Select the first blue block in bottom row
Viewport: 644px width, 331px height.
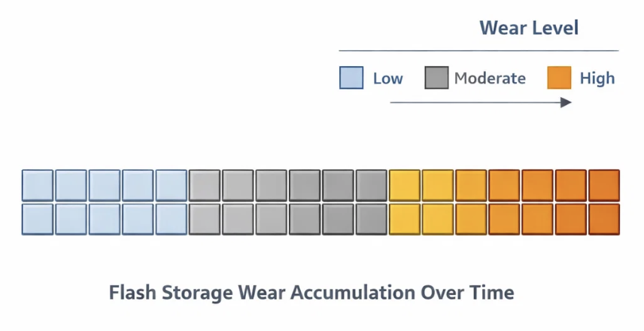(x=38, y=219)
